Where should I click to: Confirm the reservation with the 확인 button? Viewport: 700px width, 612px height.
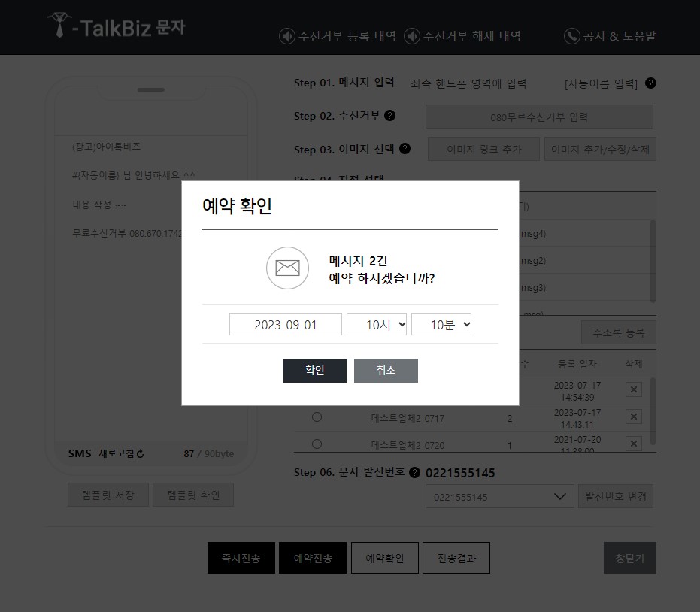[x=314, y=370]
